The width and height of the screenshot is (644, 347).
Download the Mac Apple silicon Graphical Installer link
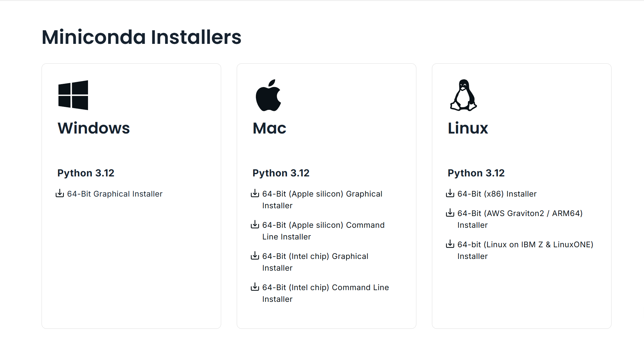(322, 194)
